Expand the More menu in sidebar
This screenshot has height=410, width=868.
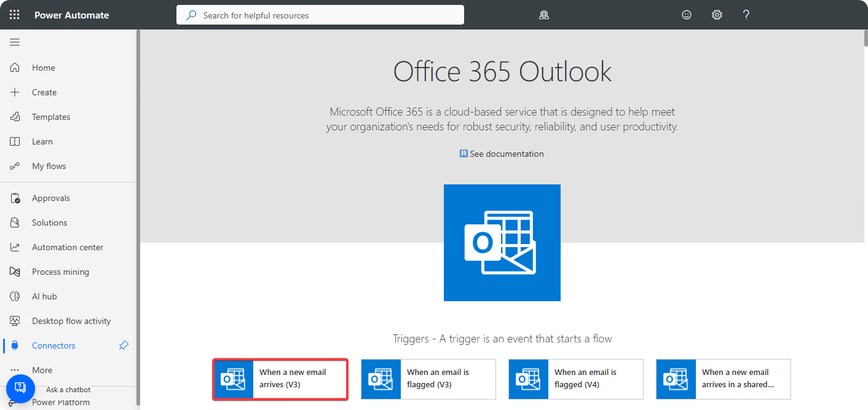(42, 370)
